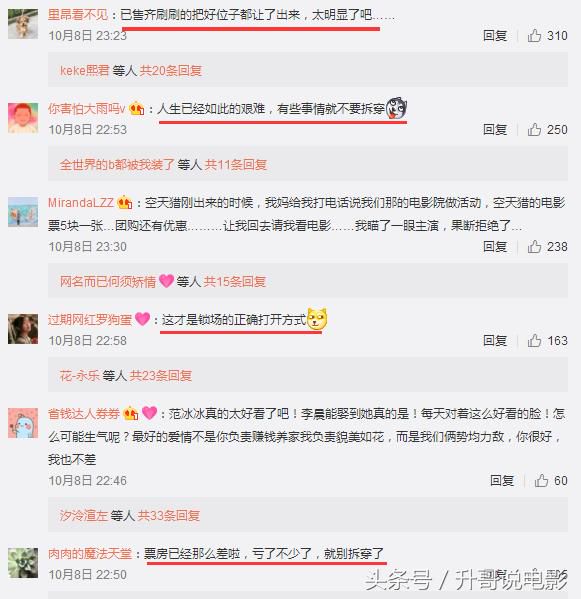Visit user 肉肉的魔法天堂's profile
The width and height of the screenshot is (581, 599).
90,554
